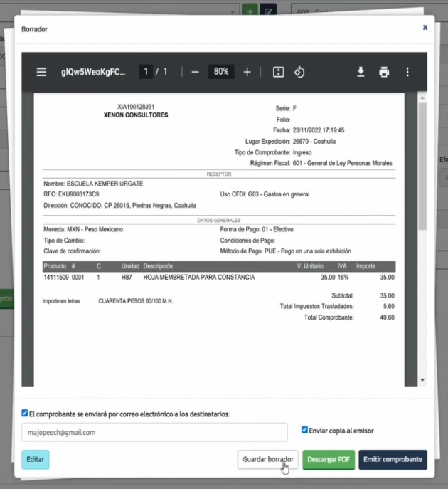Image resolution: width=448 pixels, height=489 pixels.
Task: Click the recipient email input field
Action: [154, 432]
